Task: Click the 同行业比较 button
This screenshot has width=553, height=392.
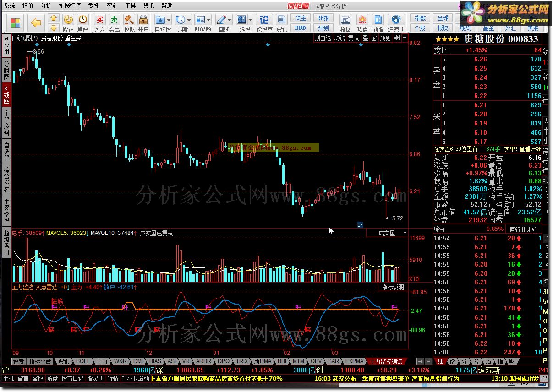Action: (524, 229)
